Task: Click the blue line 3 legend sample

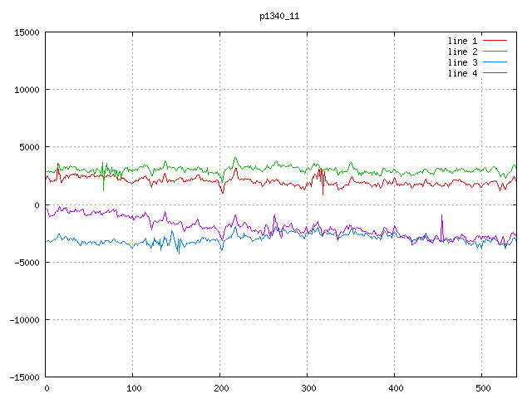Action: pos(495,62)
